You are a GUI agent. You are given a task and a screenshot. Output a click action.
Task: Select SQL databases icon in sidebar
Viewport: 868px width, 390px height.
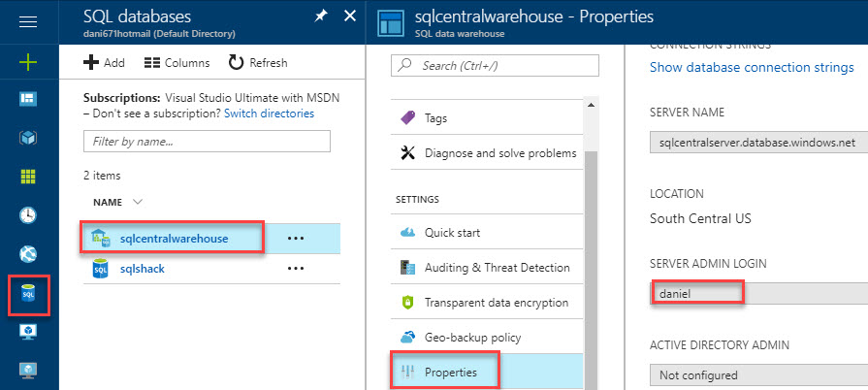pos(28,292)
